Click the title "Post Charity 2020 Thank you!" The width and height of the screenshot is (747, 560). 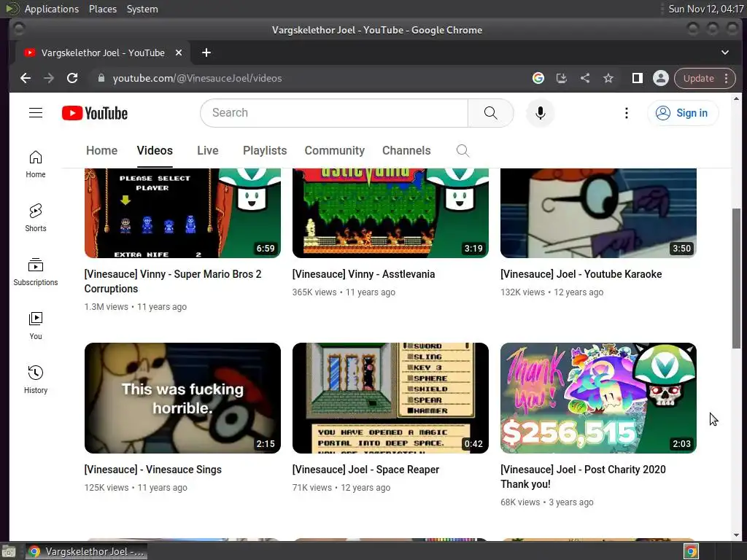(x=583, y=477)
